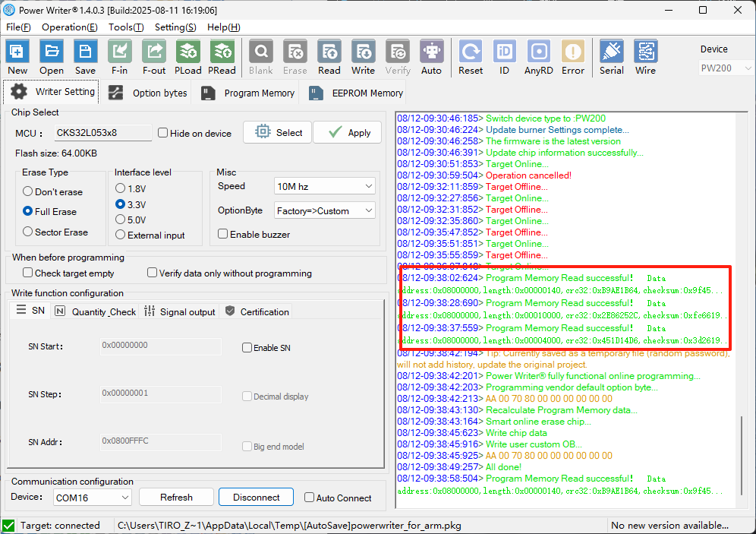
Task: Click the Disconnect button
Action: pos(256,497)
